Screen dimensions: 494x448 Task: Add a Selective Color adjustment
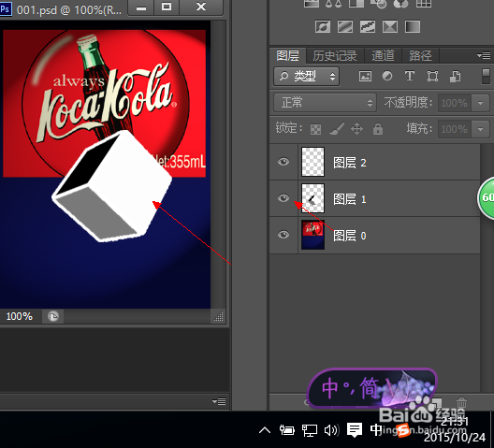[x=390, y=27]
